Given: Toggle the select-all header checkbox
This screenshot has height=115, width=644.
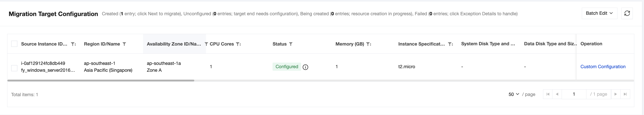Looking at the screenshot, I should click(x=14, y=44).
